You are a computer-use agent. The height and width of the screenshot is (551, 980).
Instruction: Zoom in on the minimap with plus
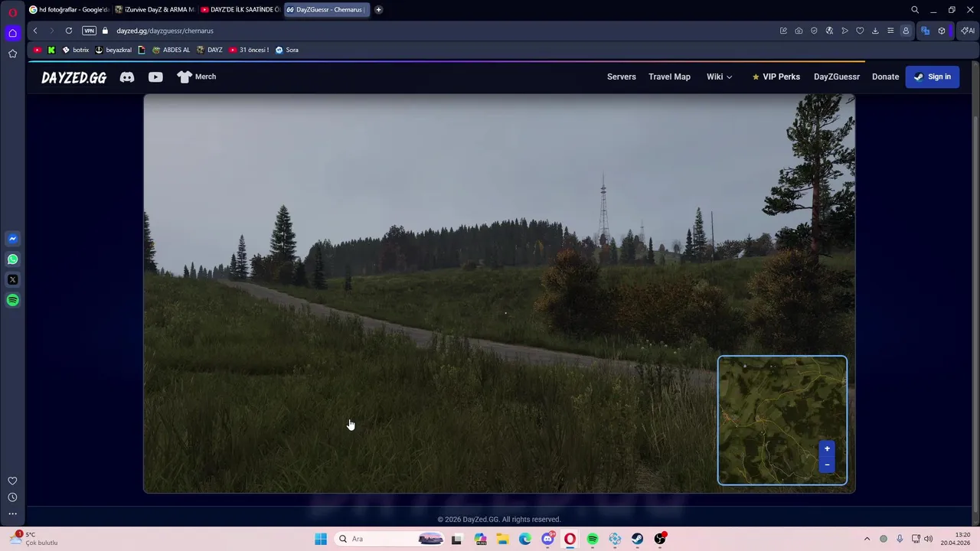[x=827, y=448]
